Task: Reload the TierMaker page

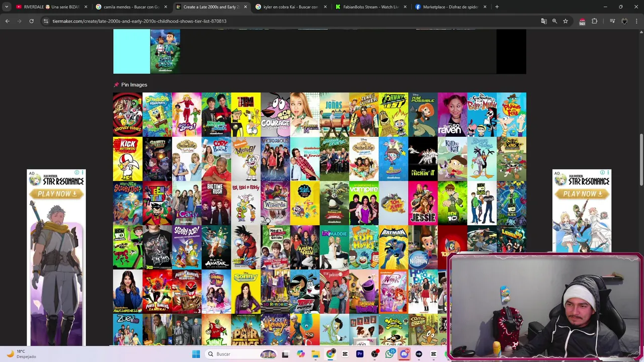Action: [31, 21]
